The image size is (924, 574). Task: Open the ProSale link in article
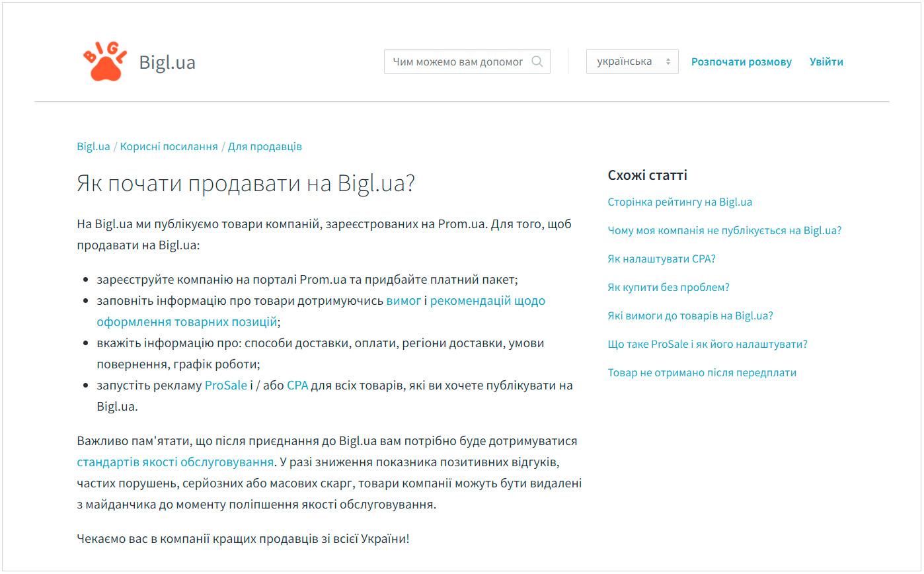(226, 385)
